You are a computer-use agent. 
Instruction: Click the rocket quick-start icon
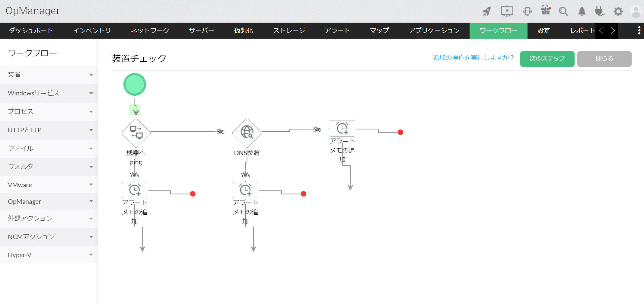point(486,11)
